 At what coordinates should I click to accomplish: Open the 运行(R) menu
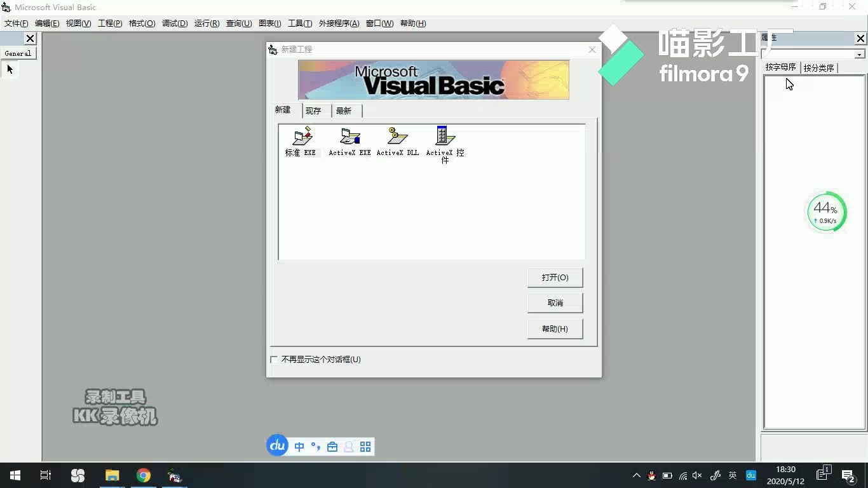[x=207, y=24]
